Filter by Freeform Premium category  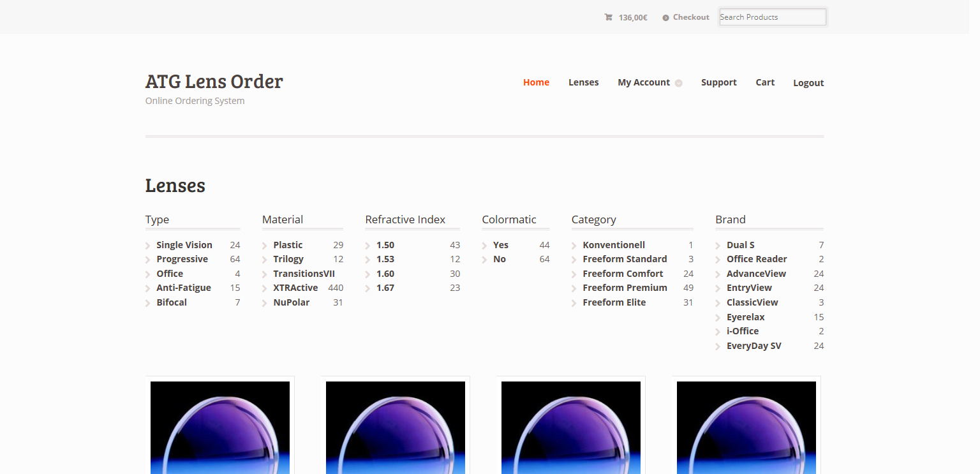(625, 288)
